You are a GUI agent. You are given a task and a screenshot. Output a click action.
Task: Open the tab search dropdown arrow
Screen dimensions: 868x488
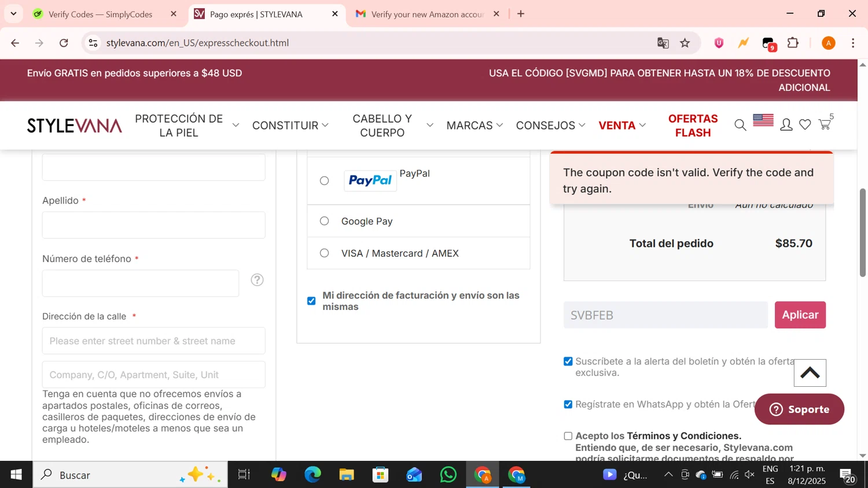(13, 14)
